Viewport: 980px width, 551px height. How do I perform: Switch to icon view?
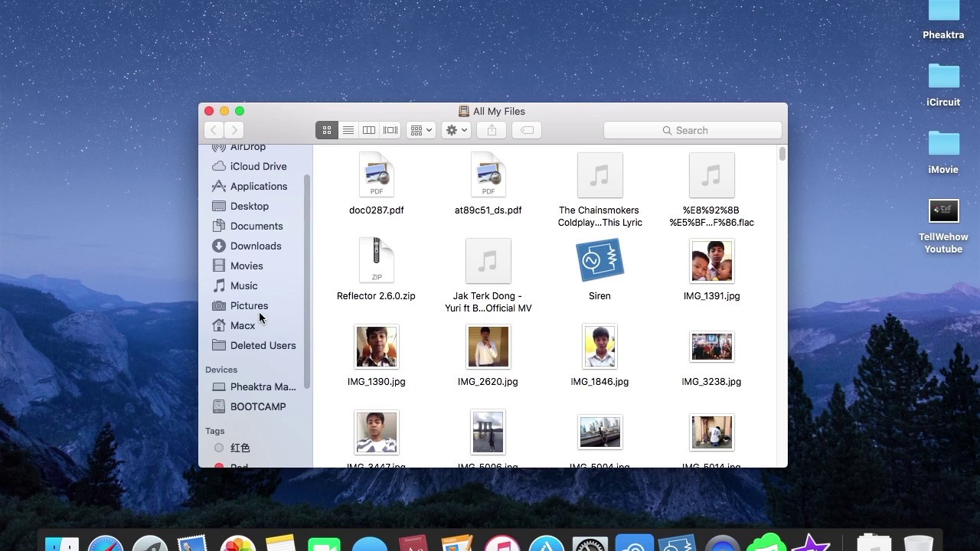[327, 130]
